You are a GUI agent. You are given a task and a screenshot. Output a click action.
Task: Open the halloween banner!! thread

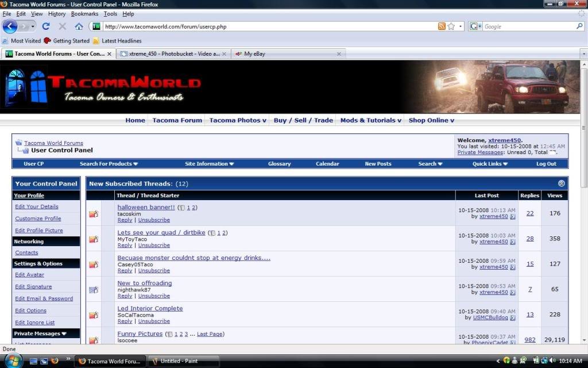(146, 207)
